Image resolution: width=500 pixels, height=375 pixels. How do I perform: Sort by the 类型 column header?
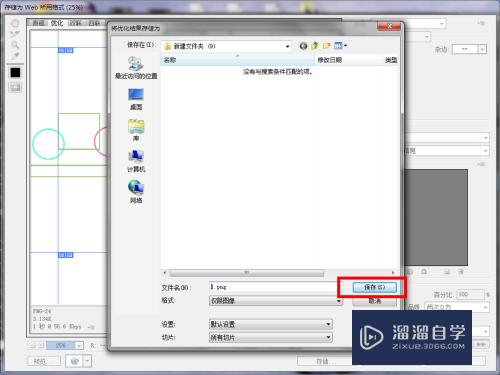[x=391, y=60]
